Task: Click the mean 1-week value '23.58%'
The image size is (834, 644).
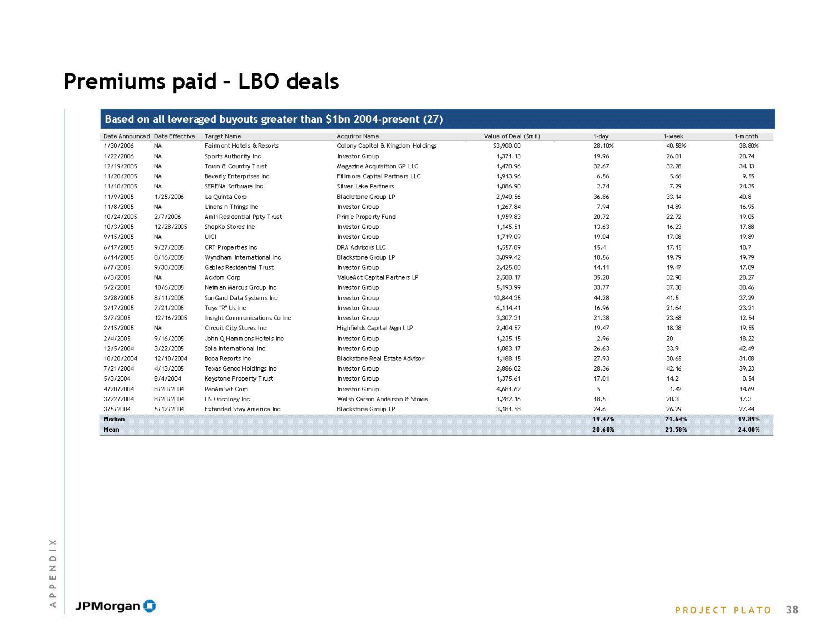Action: point(676,429)
